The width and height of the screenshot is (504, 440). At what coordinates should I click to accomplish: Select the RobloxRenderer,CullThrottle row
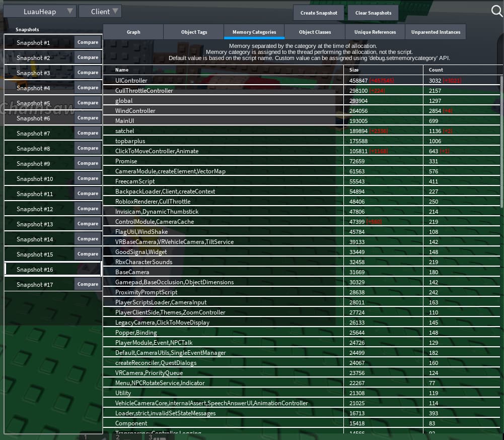click(302, 201)
